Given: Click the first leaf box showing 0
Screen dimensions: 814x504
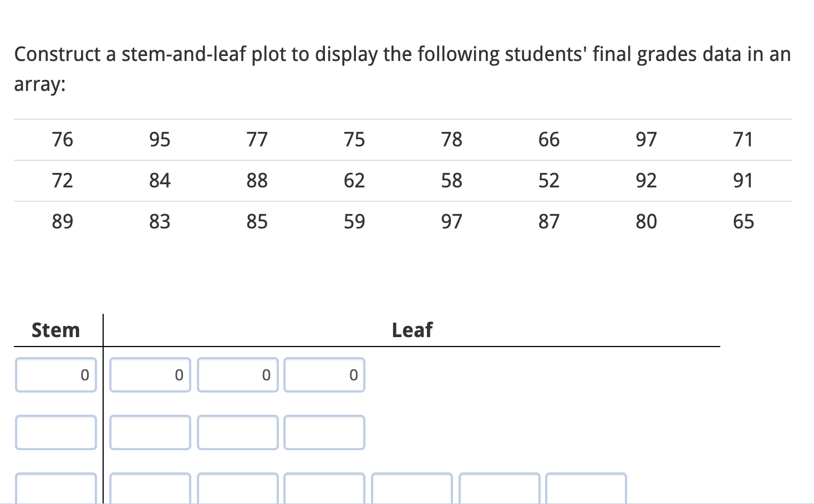Looking at the screenshot, I should [x=150, y=375].
